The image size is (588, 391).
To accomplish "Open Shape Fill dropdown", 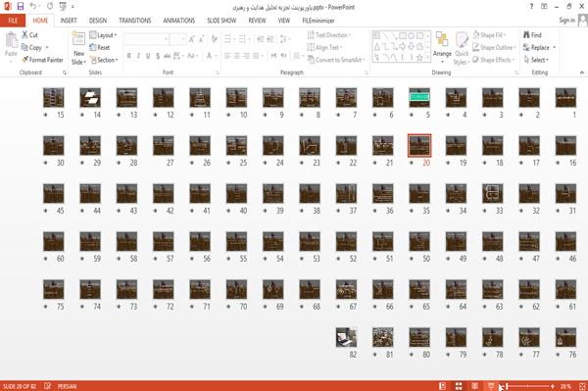I will (x=489, y=35).
